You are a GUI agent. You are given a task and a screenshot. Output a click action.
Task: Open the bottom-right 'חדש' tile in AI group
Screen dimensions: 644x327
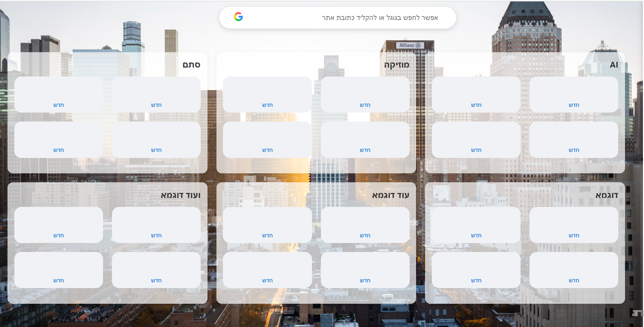(x=574, y=140)
